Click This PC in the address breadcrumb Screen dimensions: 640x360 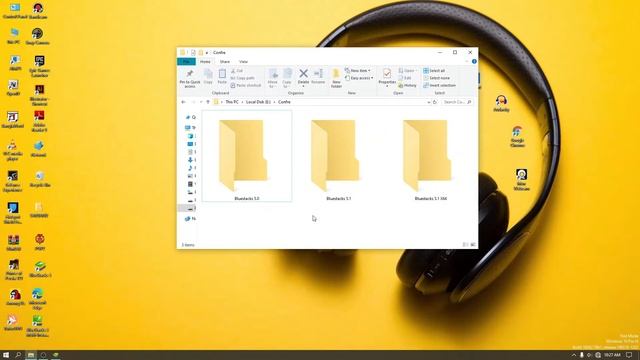click(232, 102)
